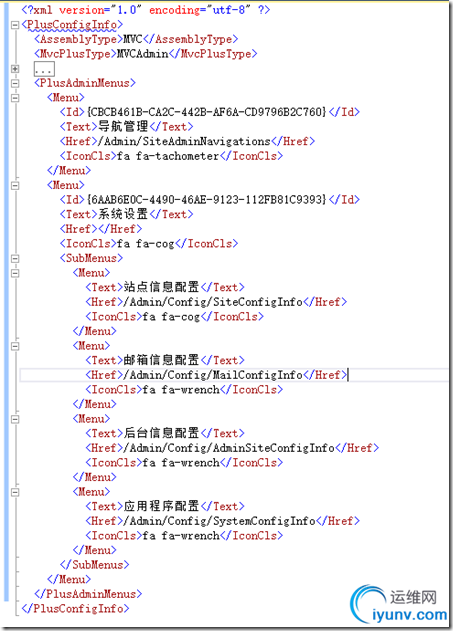Viewport: 453px width, 631px height.
Task: Collapse the root PlusConfigInfo node
Action: (x=15, y=25)
